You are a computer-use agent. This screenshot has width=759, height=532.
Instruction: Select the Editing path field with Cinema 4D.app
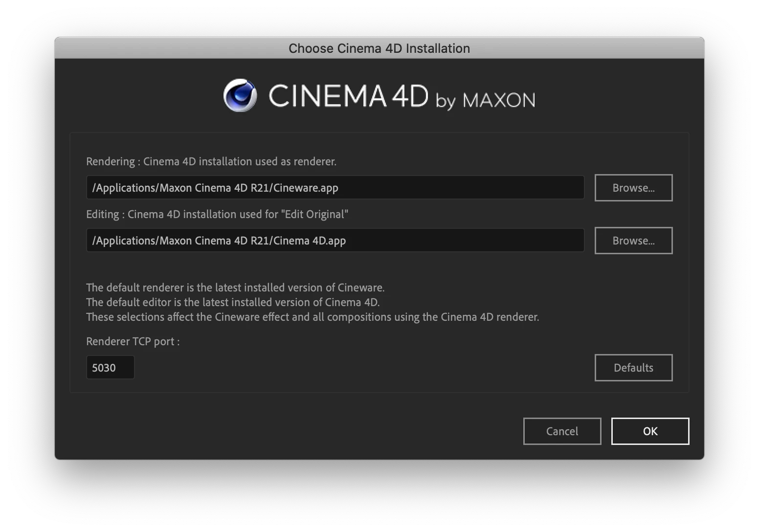(335, 241)
